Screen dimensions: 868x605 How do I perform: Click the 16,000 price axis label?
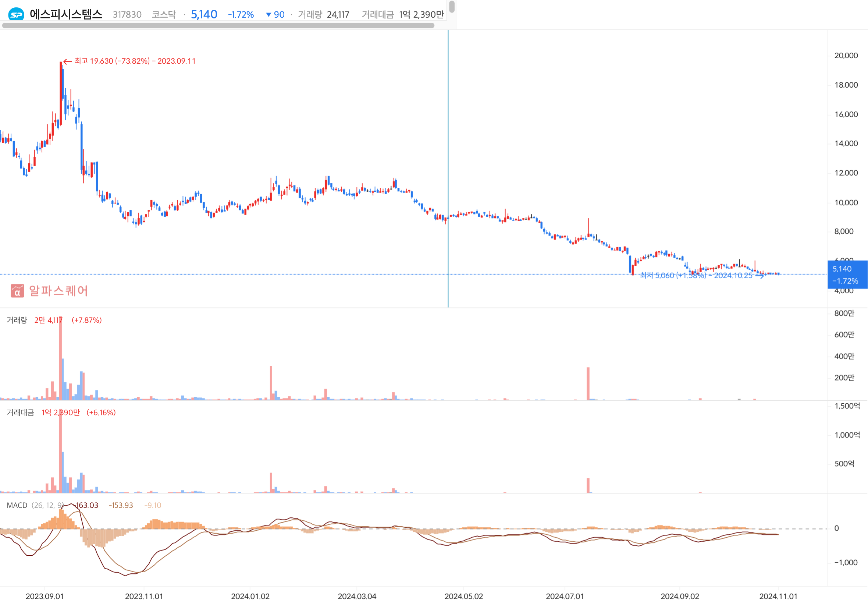pos(846,115)
